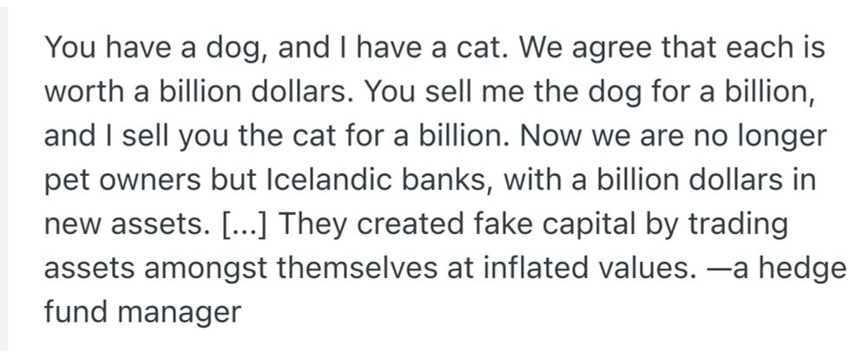Click the gray blockquote bar at left edge
The image size is (868, 358).
(x=3, y=179)
